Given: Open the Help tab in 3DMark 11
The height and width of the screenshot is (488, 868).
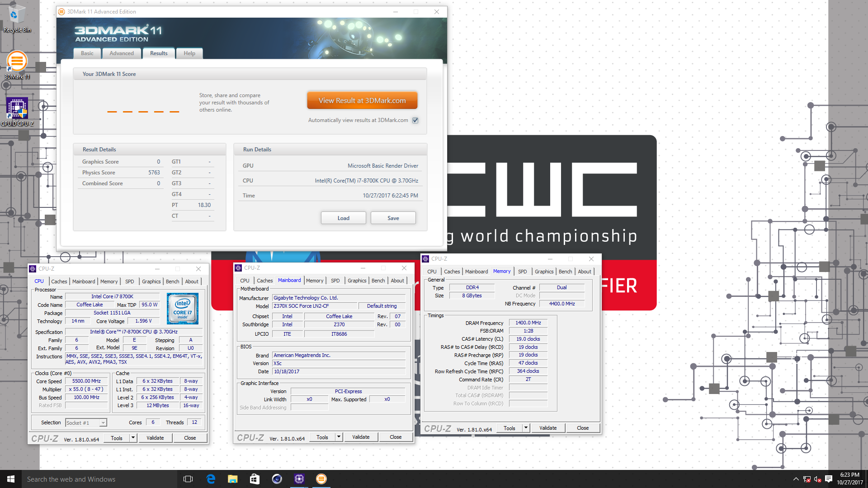Looking at the screenshot, I should [189, 53].
